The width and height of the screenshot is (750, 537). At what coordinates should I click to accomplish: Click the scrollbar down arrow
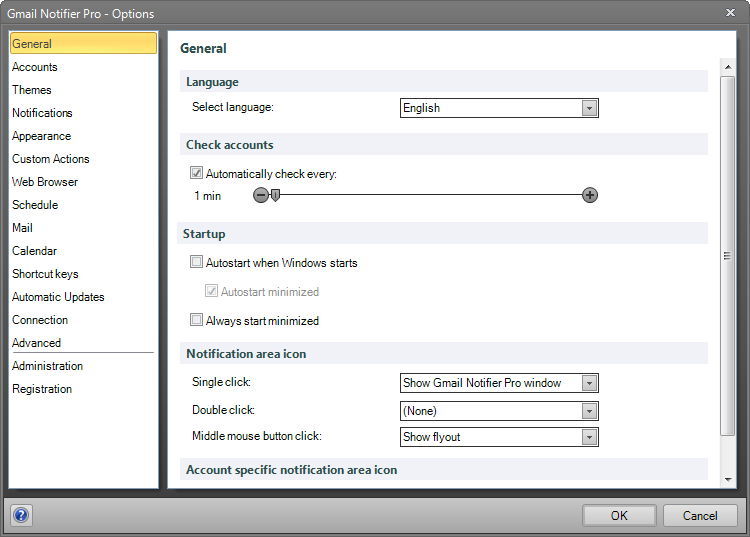[728, 479]
